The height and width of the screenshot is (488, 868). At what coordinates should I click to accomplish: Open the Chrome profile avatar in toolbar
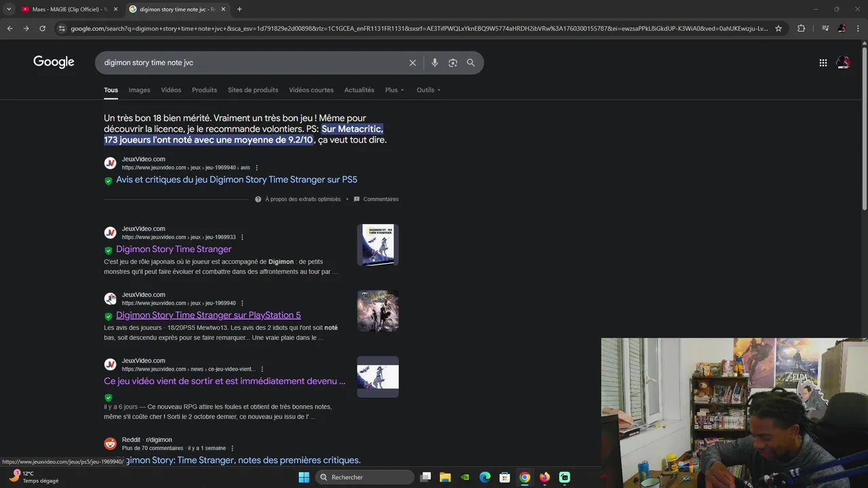(842, 28)
